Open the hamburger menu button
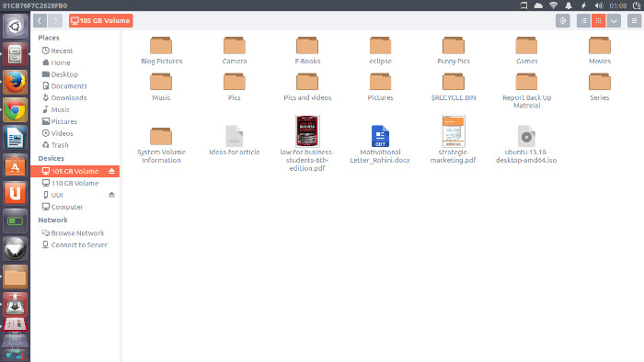 point(634,20)
